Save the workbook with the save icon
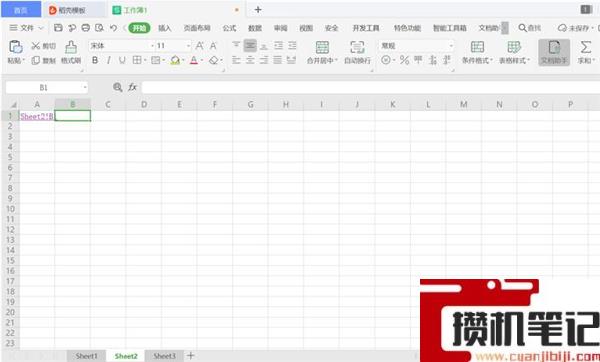 tap(58, 28)
